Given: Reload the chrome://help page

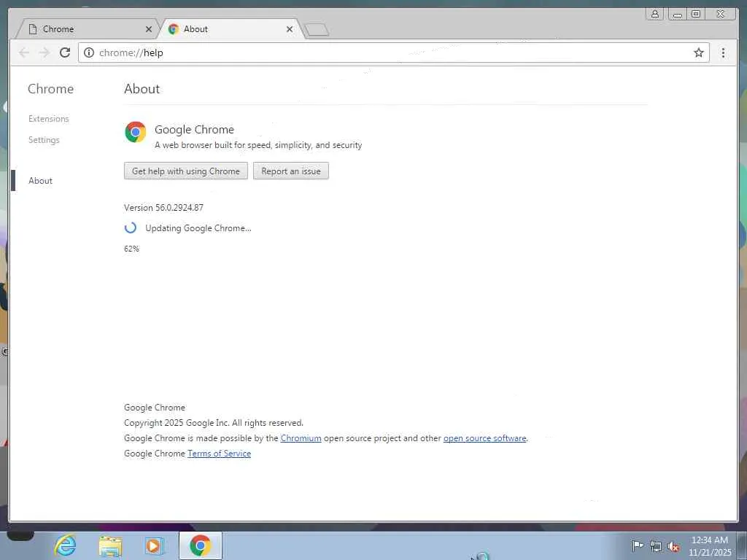Looking at the screenshot, I should click(x=65, y=52).
